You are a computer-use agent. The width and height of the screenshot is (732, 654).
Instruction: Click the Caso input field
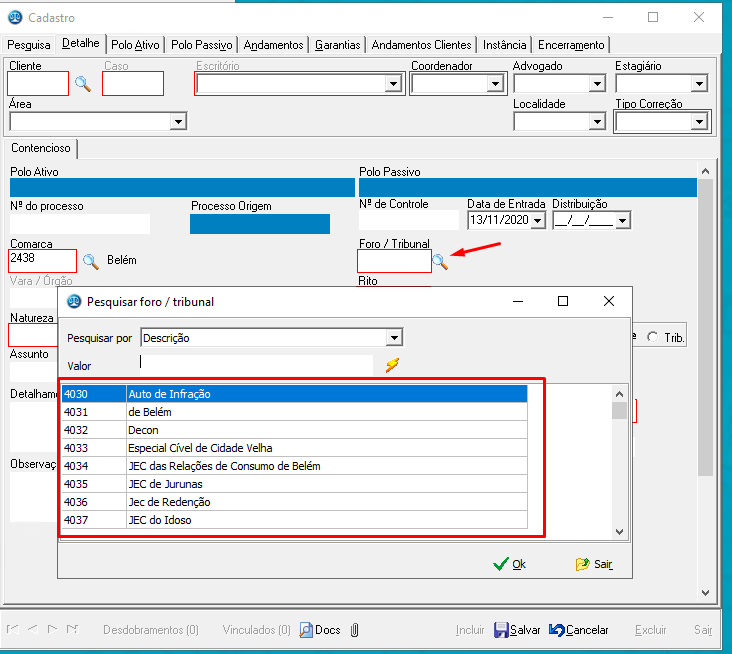pyautogui.click(x=133, y=84)
